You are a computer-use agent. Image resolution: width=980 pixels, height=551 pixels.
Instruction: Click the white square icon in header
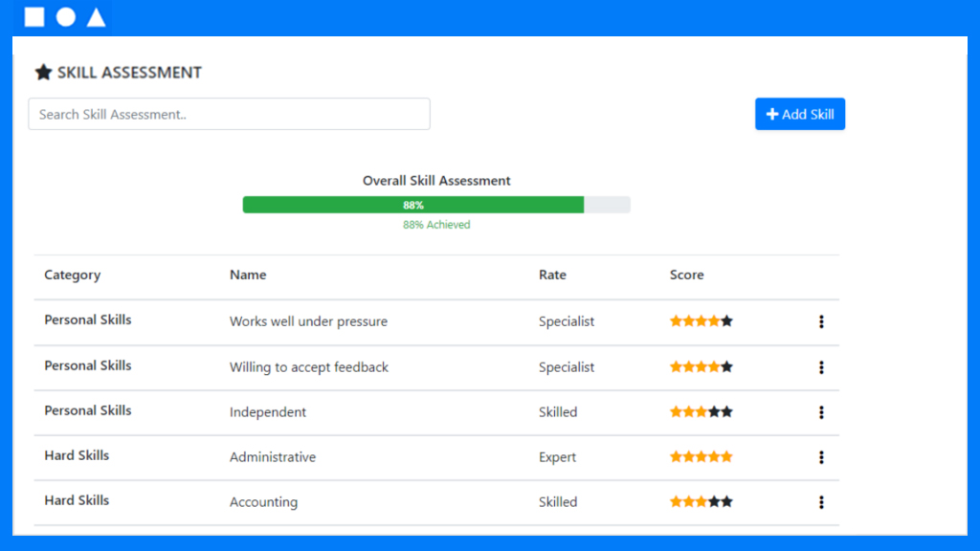tap(34, 17)
